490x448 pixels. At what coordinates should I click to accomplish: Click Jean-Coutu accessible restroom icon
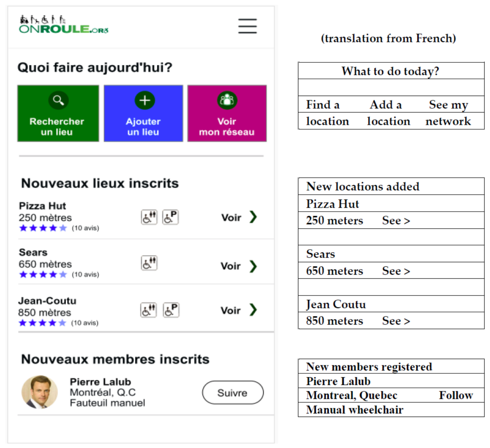click(x=148, y=310)
